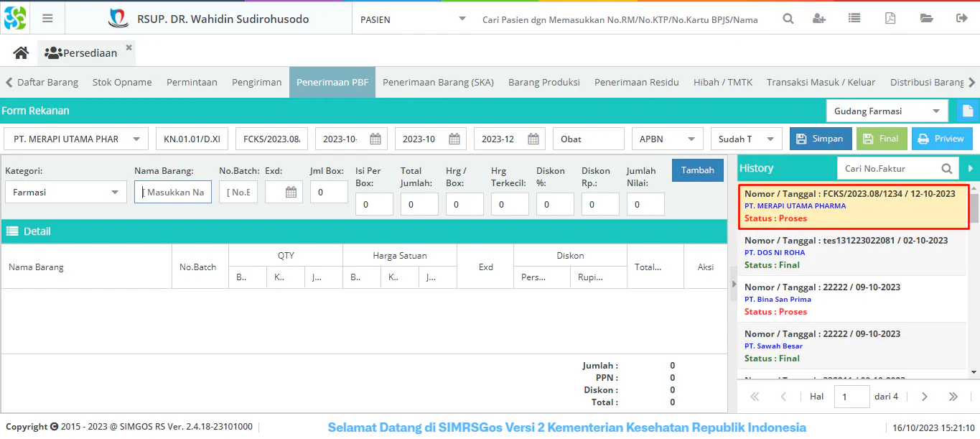Screen dimensions: 980x439
Task: Open the Barang Produksi tab
Action: tap(544, 82)
